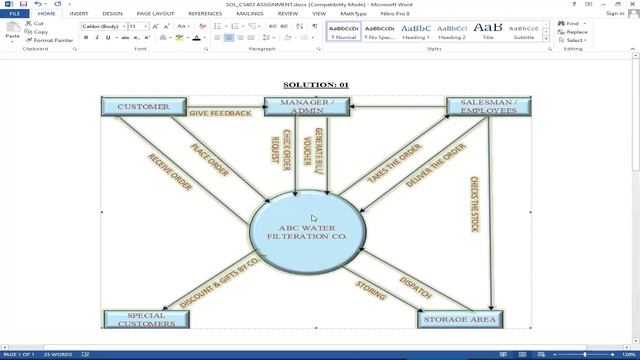640x360 pixels.
Task: Switch to the PAGE LAYOUT tab
Action: 155,13
